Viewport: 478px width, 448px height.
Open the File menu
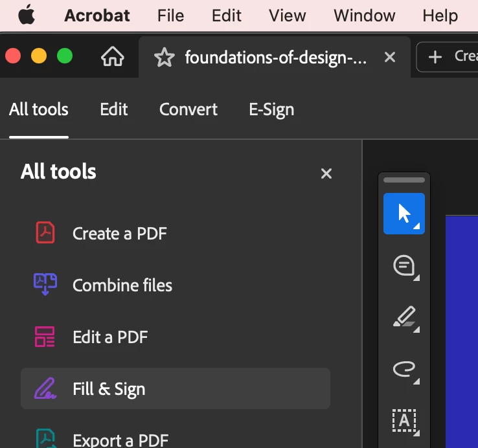[x=171, y=16]
